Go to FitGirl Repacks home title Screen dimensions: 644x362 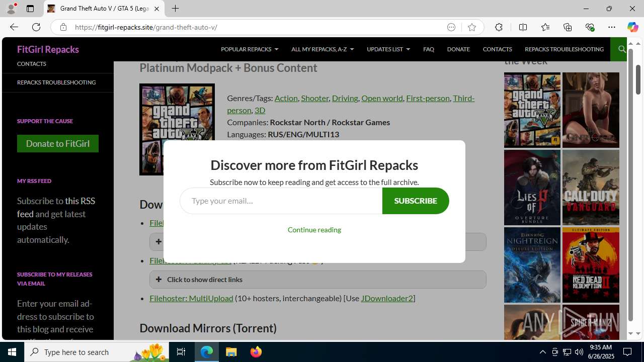coord(48,49)
